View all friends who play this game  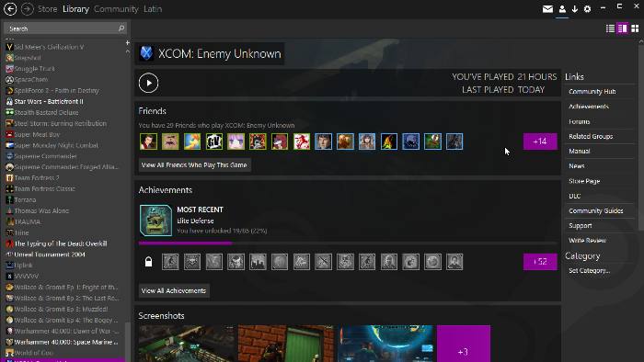194,164
